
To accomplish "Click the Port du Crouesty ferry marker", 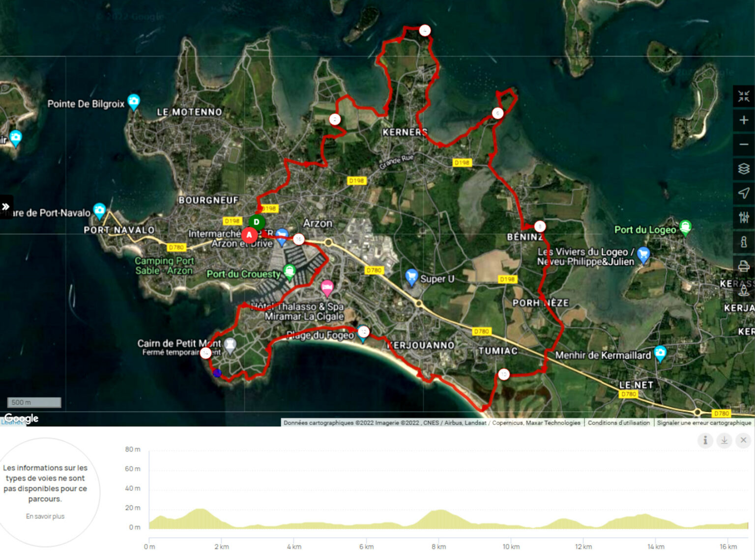I will click(290, 271).
